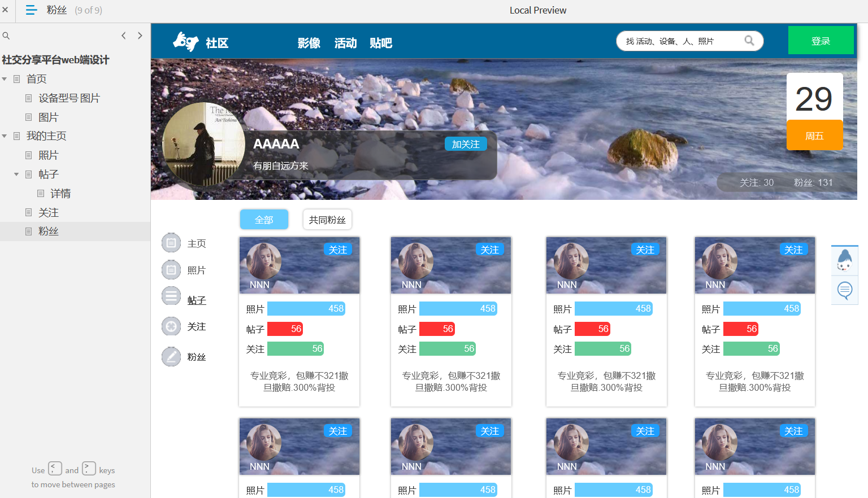Open the floating chat bubble icon

click(x=845, y=290)
